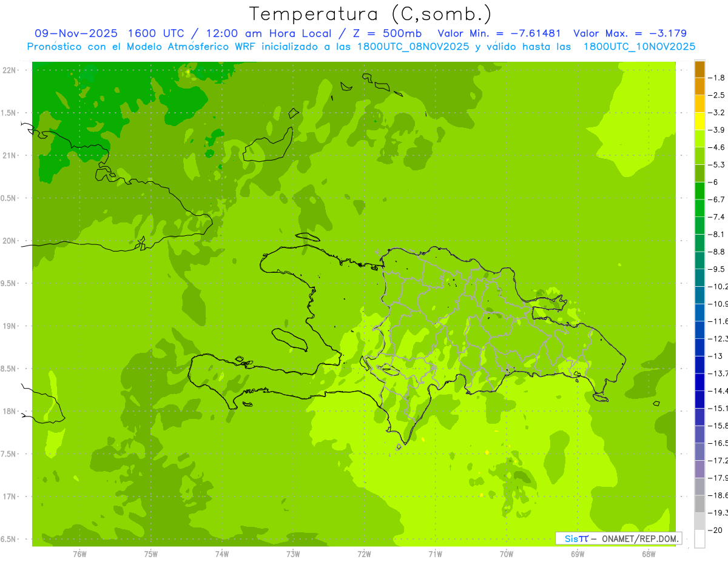Click the "73W" longitude label

click(293, 554)
